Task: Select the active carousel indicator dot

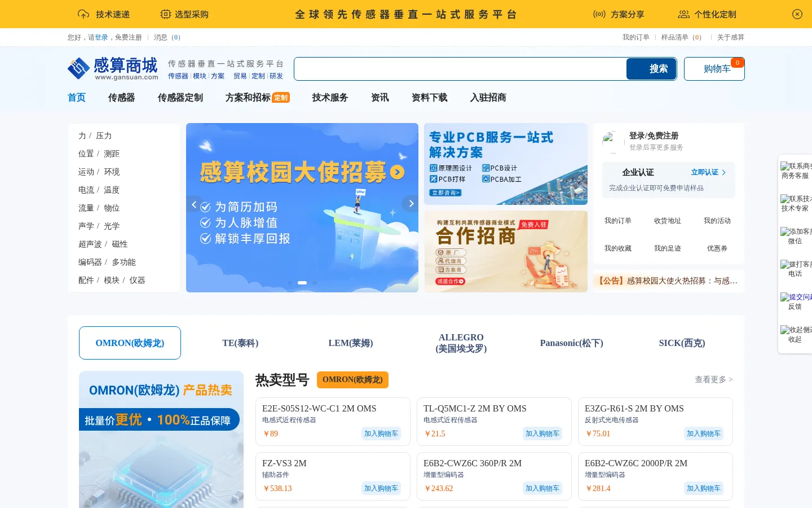Action: click(x=302, y=283)
